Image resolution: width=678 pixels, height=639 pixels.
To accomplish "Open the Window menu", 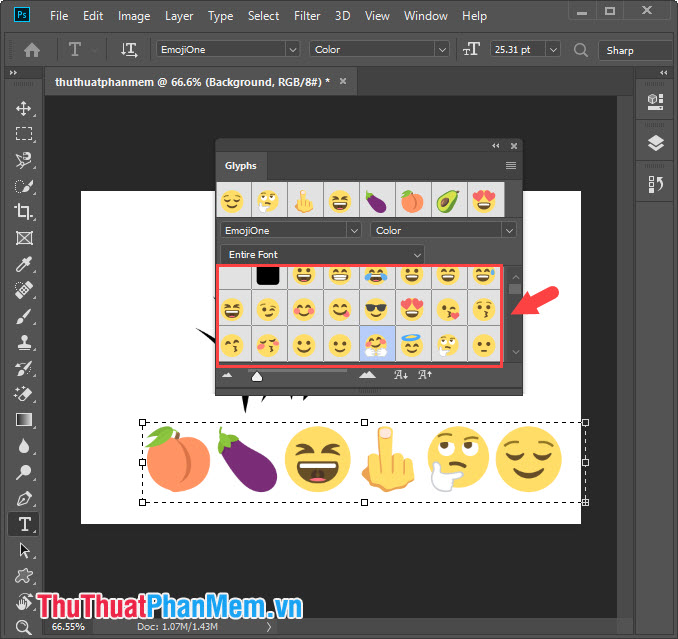I will coord(425,16).
